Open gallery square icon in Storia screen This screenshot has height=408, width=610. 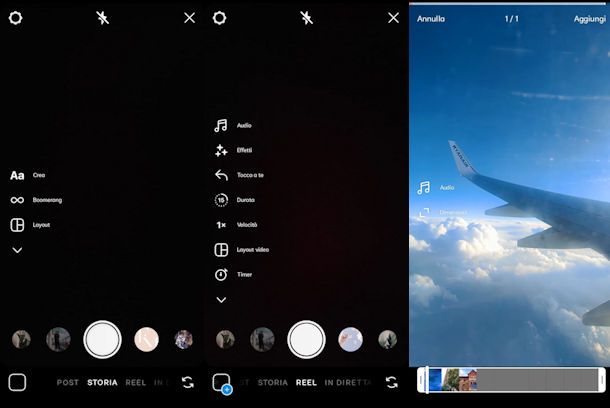click(17, 382)
